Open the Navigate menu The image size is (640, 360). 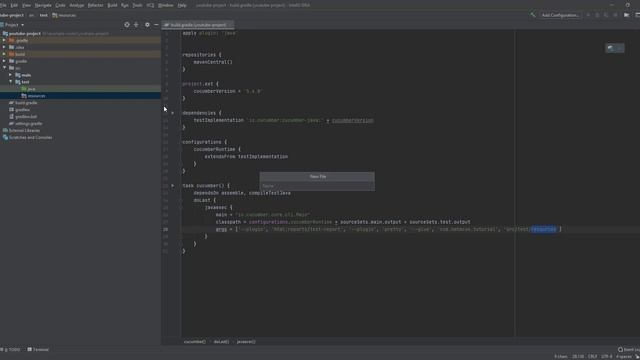pos(43,5)
